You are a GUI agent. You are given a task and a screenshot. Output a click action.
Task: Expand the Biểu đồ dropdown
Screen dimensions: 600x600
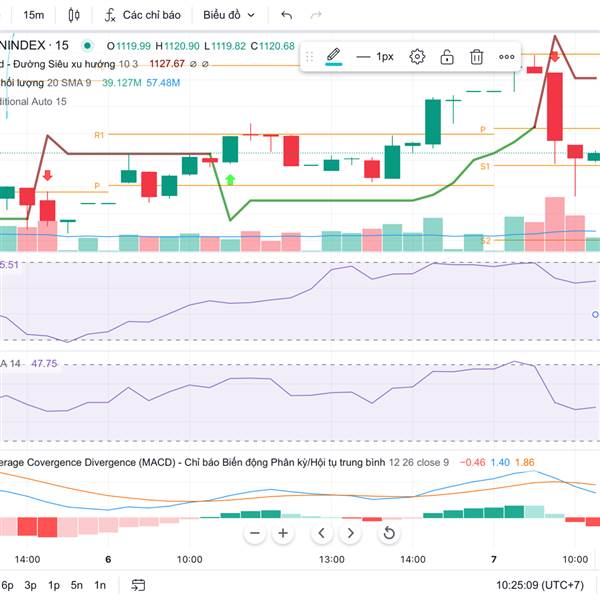click(229, 15)
